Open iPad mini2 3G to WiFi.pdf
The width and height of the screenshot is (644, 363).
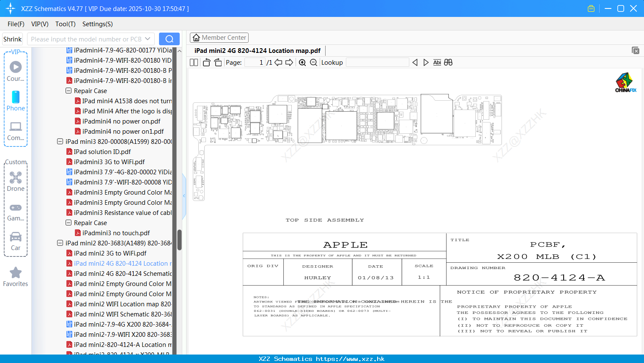click(106, 253)
